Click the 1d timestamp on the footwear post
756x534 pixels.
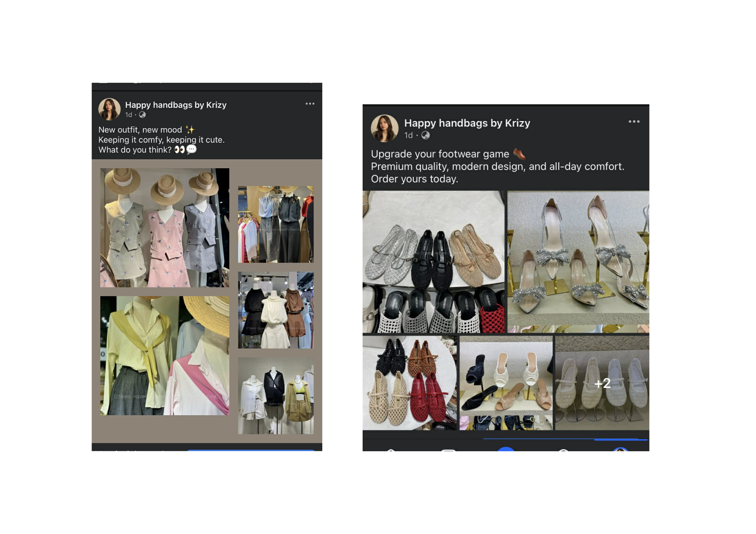[408, 135]
